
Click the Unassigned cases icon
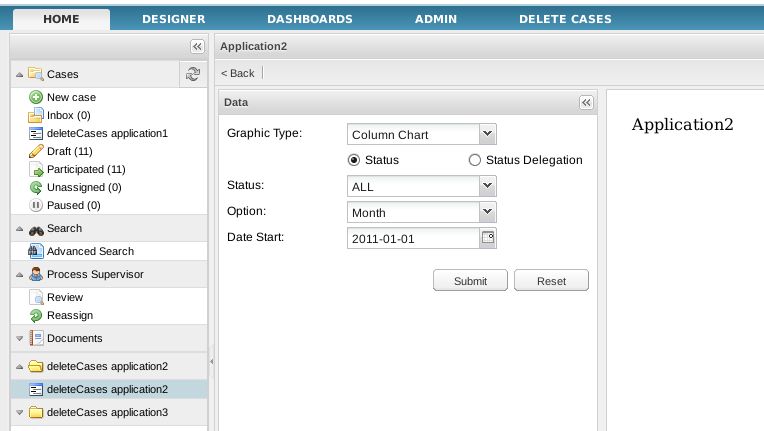pos(36,187)
